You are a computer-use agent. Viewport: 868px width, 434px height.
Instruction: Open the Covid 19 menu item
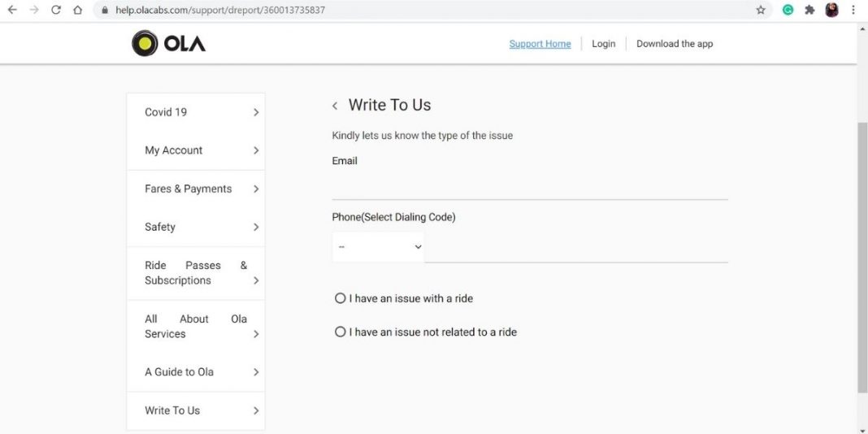[x=196, y=112]
